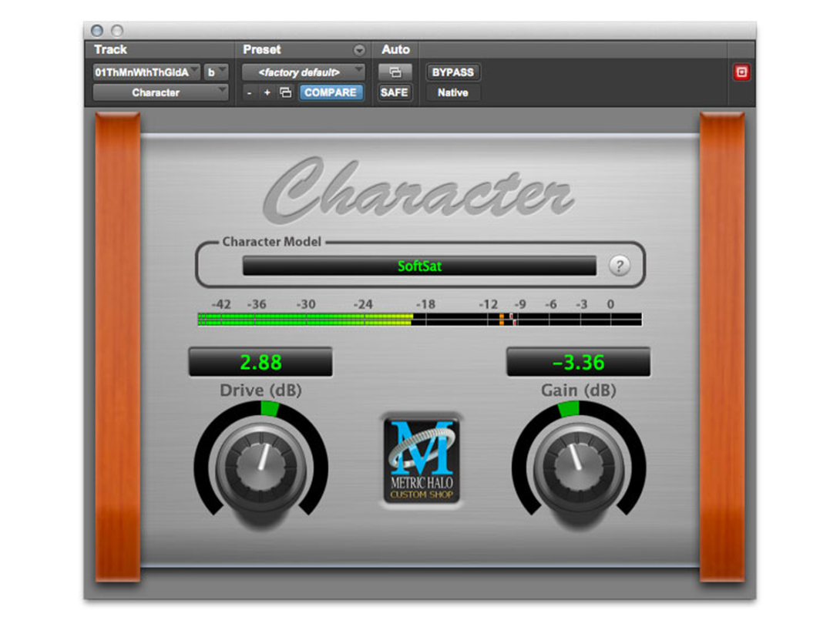Click the Gain knob
Image resolution: width=840 pixels, height=630 pixels.
pos(579,467)
